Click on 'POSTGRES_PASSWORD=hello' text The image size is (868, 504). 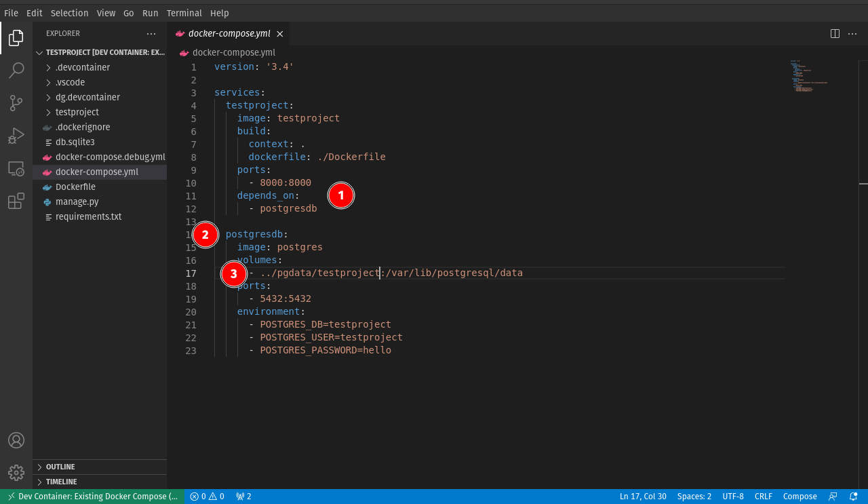pyautogui.click(x=325, y=351)
